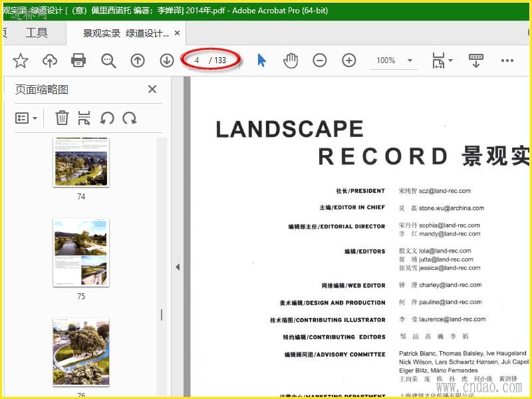Rotate page counterclockwise in thumbnail panel

(x=107, y=118)
